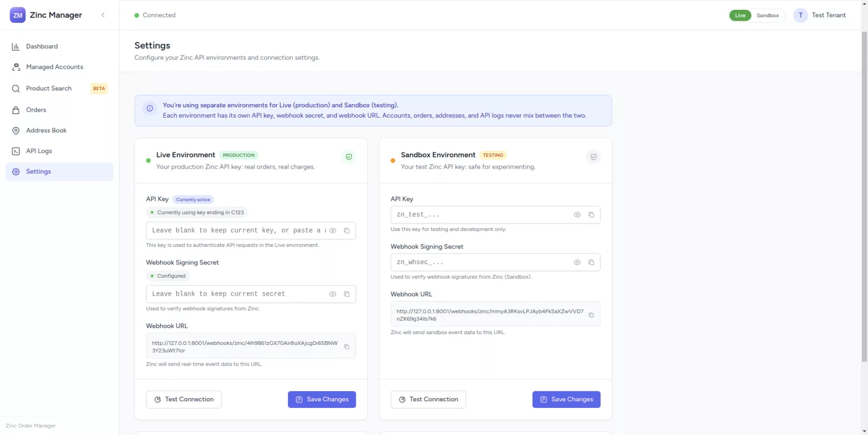Click the Sandbox Environment shield icon
The width and height of the screenshot is (868, 435).
click(x=593, y=157)
